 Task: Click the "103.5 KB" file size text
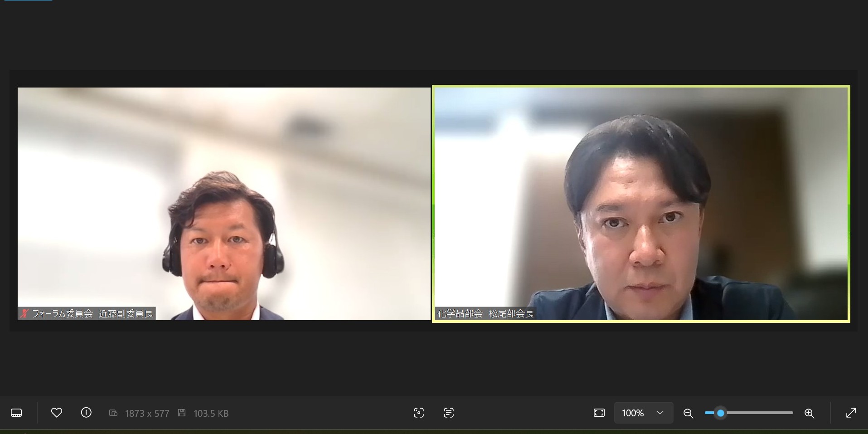(211, 413)
